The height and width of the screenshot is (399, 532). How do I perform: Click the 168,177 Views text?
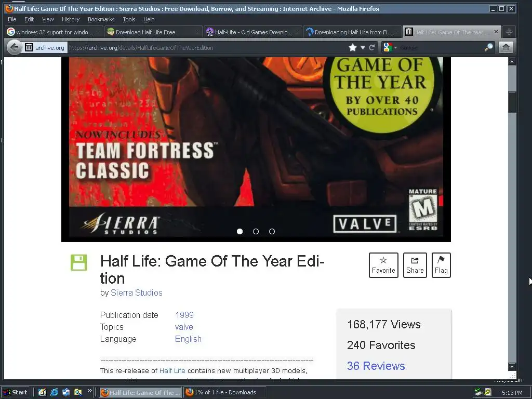click(384, 324)
